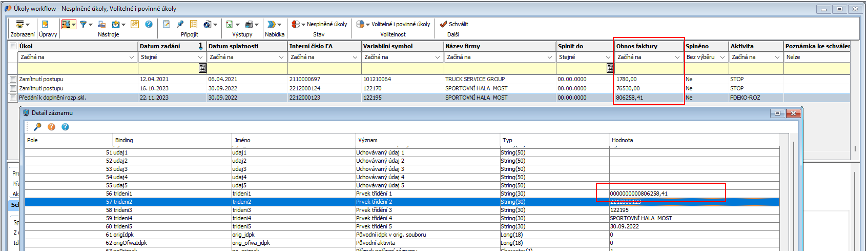Click the orange question mark in Detail záznamu

coord(51,127)
